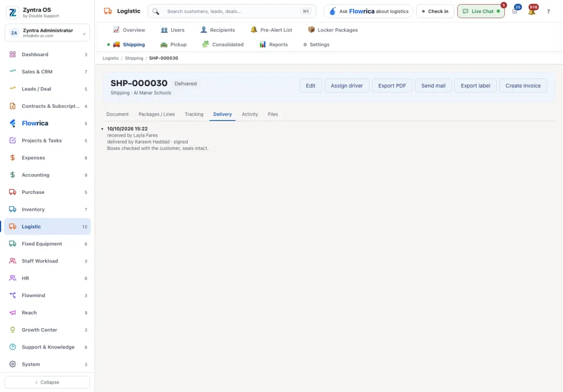Click the delivery timestamp 10/10/2026 15:22

tap(127, 129)
